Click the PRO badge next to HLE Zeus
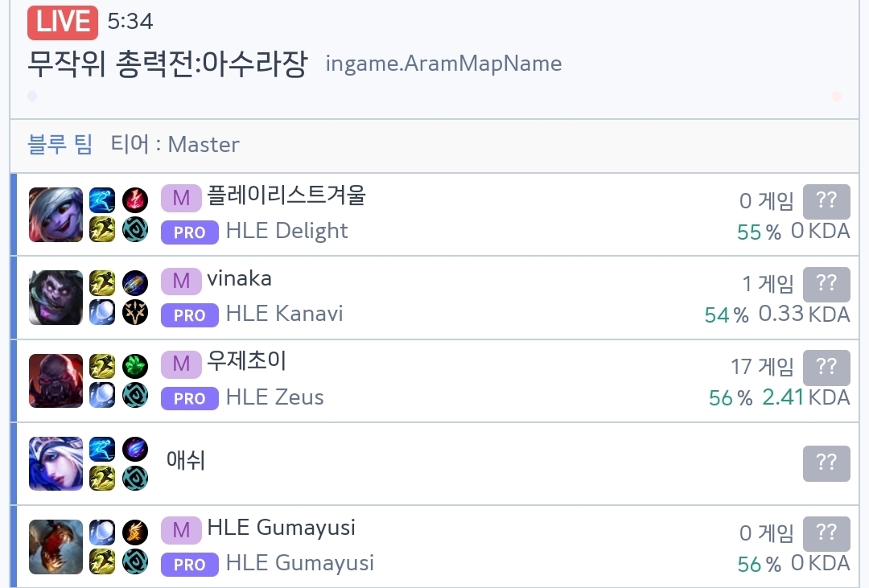869x588 pixels. (x=189, y=398)
